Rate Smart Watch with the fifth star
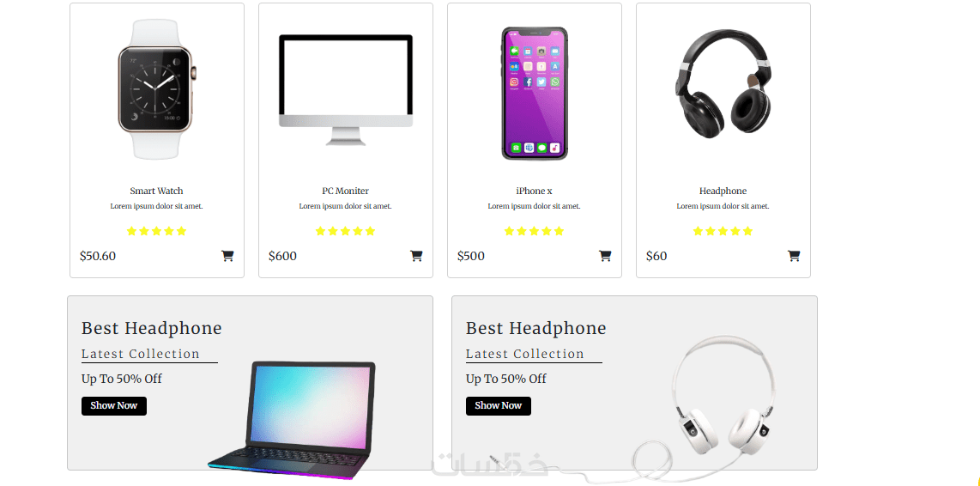Image resolution: width=980 pixels, height=486 pixels. point(181,232)
